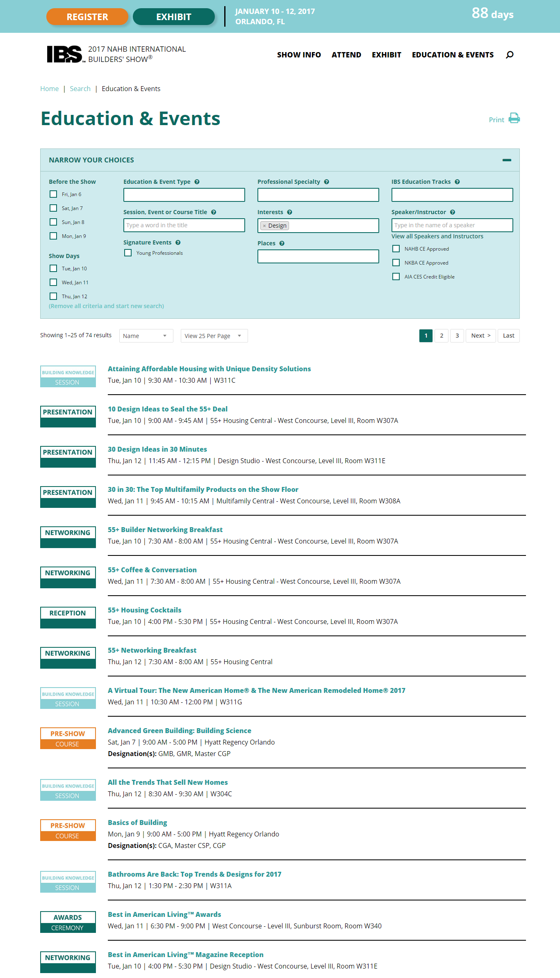Image resolution: width=560 pixels, height=978 pixels.
Task: Open the site search magnifier icon
Action: tap(510, 55)
